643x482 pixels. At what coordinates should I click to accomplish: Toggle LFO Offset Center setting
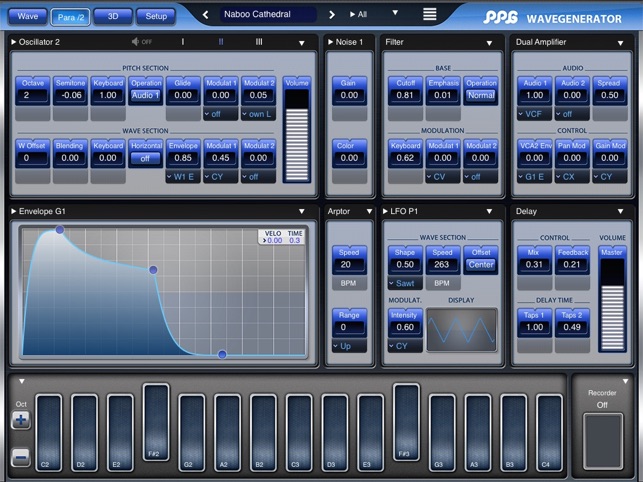pyautogui.click(x=481, y=265)
